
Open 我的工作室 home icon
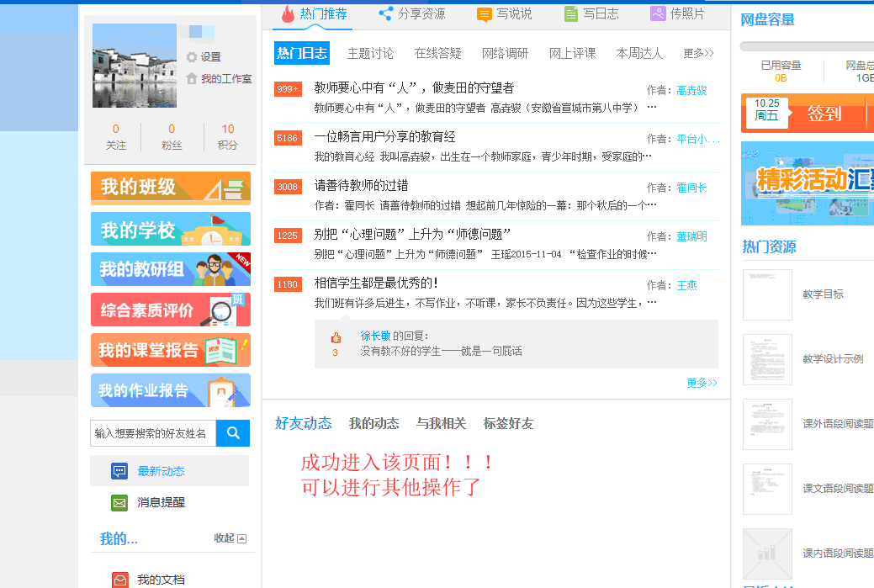(192, 78)
